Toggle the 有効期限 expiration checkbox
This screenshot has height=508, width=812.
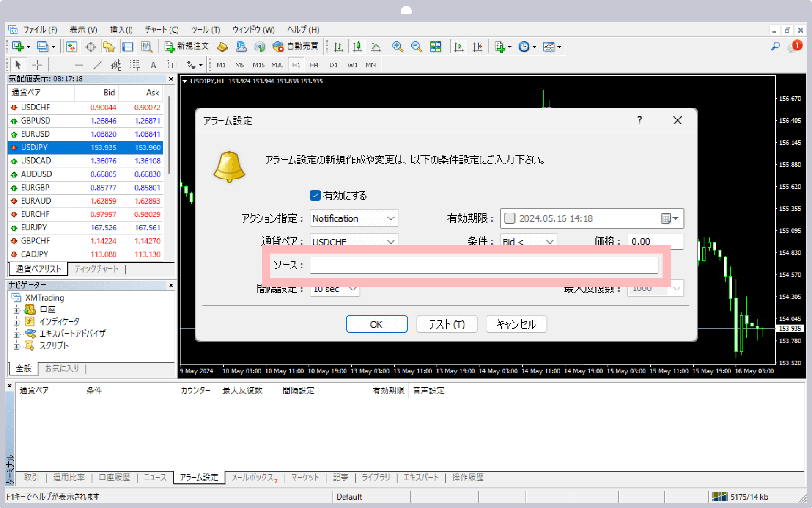510,218
